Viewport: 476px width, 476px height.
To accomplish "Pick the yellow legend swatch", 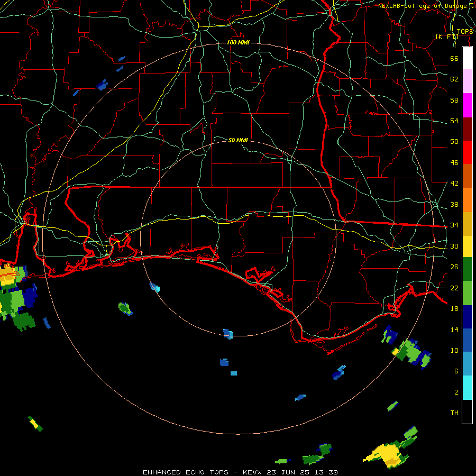I will click(x=467, y=246).
